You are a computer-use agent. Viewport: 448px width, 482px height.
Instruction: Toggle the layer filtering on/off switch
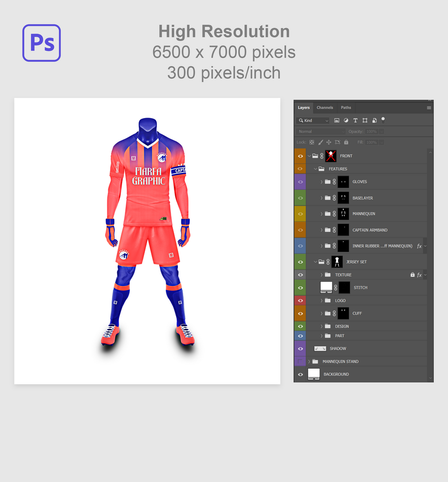[383, 120]
